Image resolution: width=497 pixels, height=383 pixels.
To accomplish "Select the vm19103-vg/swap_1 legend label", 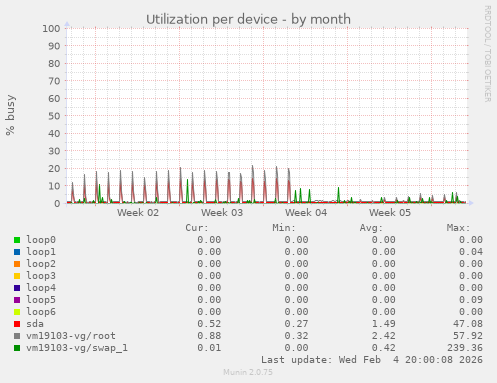I will click(x=77, y=348).
